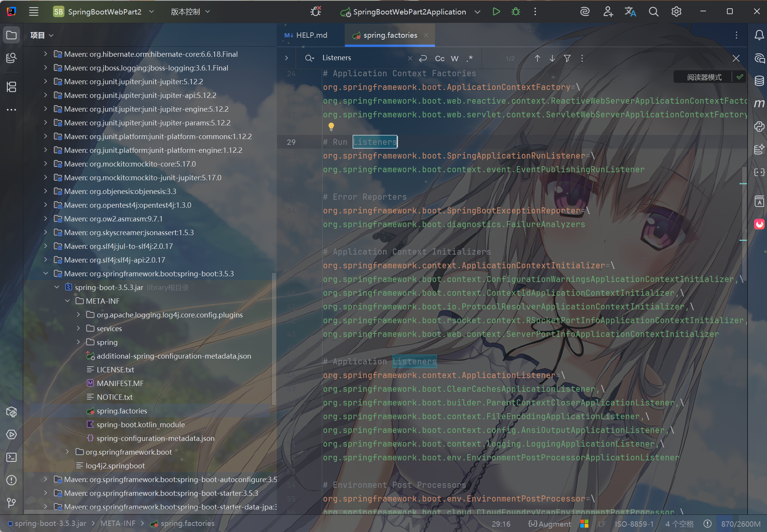Screen dimensions: 767x532
Task: Toggle Match Case Cc option
Action: coord(440,58)
